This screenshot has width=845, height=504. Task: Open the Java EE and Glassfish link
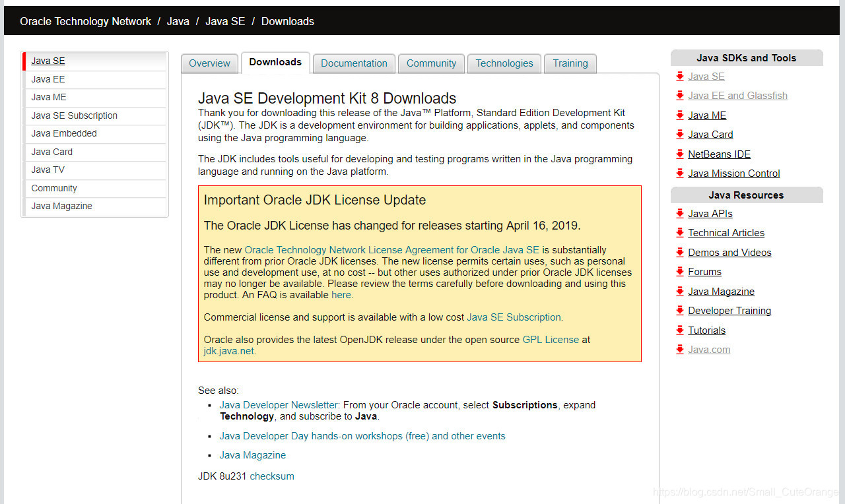pyautogui.click(x=737, y=96)
